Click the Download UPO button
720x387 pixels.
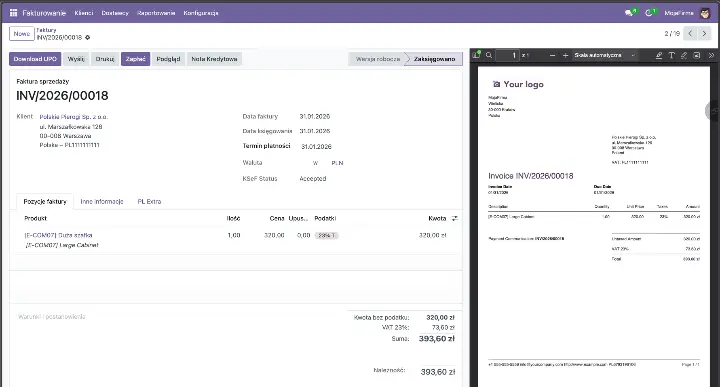(35, 59)
